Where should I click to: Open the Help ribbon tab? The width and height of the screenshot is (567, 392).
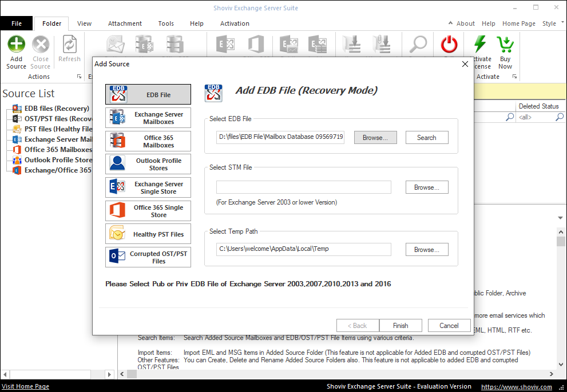pyautogui.click(x=197, y=23)
